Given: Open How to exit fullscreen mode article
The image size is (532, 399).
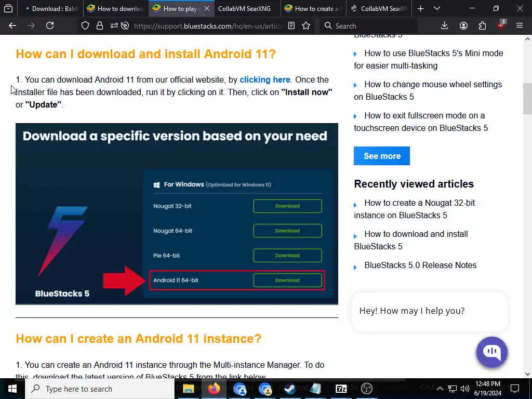Looking at the screenshot, I should click(x=421, y=122).
